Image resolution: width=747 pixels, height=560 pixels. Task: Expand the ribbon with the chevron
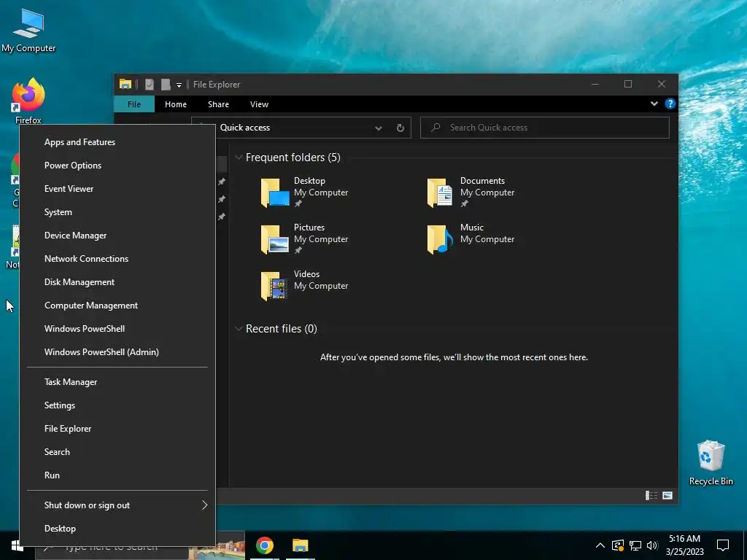[x=654, y=104]
